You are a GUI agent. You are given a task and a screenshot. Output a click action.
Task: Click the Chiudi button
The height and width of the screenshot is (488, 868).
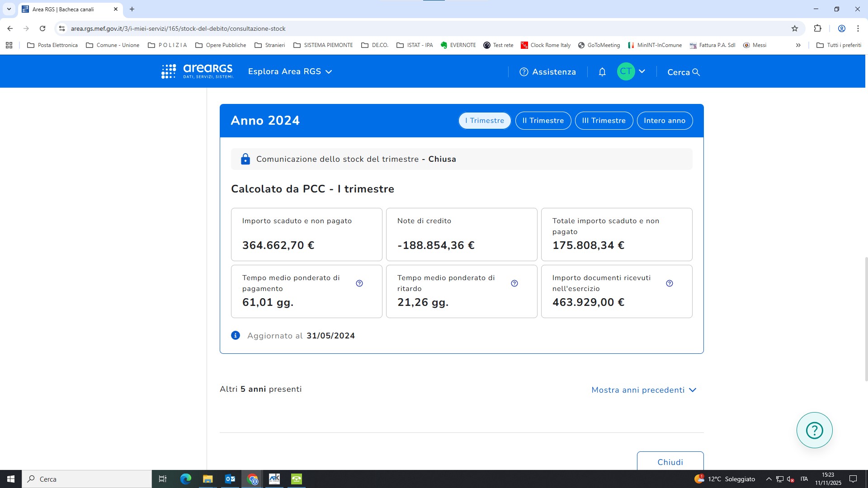pyautogui.click(x=670, y=462)
